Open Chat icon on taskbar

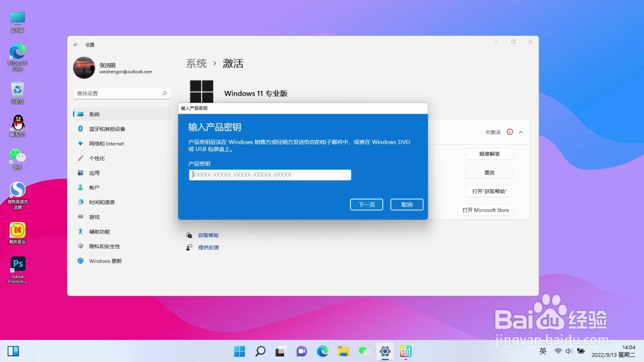[301, 351]
